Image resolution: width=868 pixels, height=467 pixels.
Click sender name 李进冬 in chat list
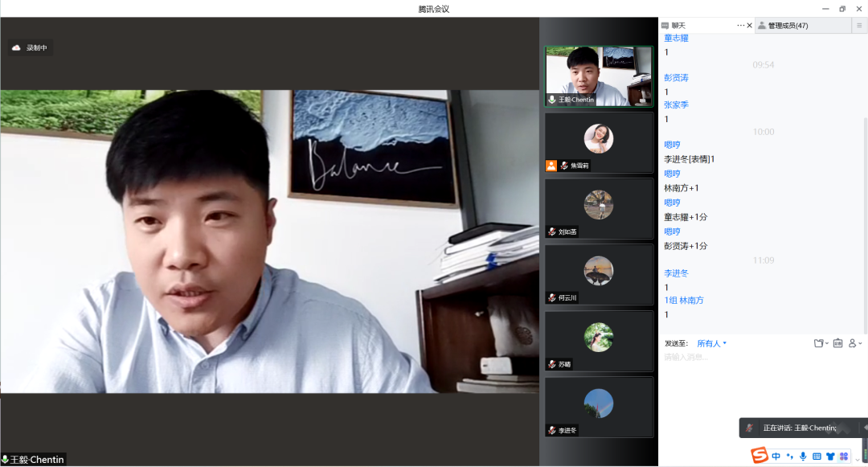click(x=676, y=273)
